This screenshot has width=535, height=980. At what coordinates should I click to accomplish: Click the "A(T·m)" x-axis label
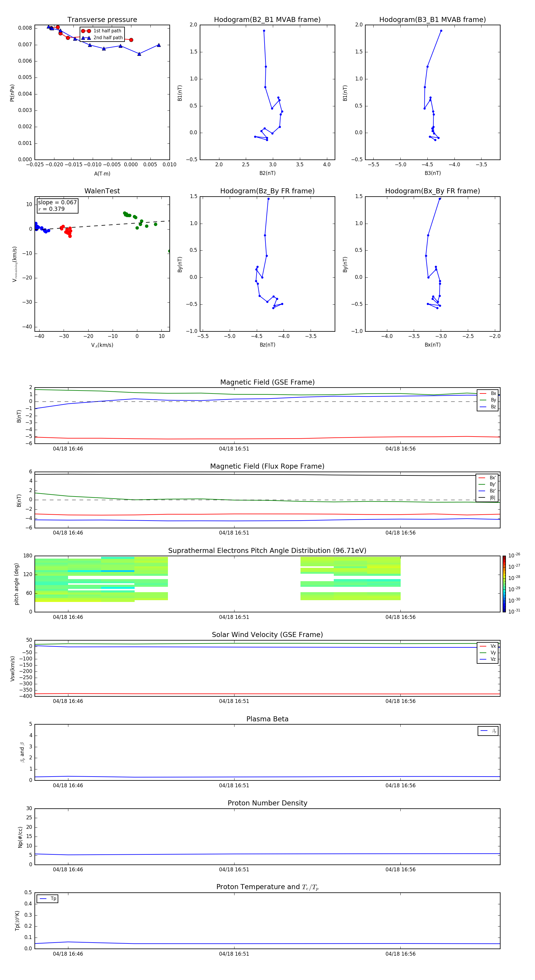[102, 174]
